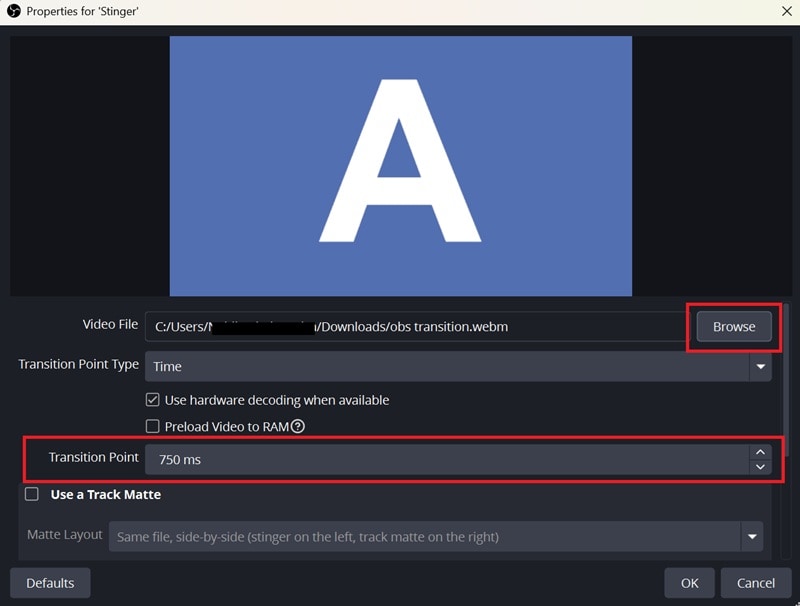Click OK to confirm stinger settings
Viewport: 800px width, 606px height.
pos(689,582)
